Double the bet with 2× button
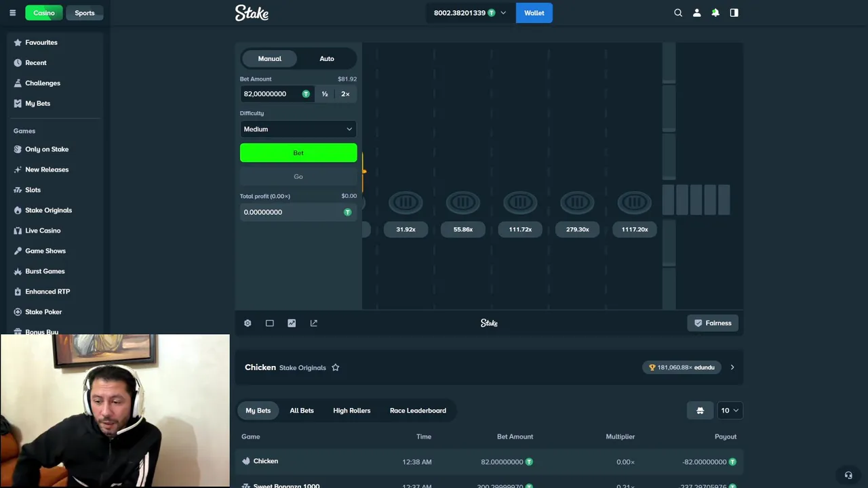This screenshot has width=868, height=488. click(345, 94)
